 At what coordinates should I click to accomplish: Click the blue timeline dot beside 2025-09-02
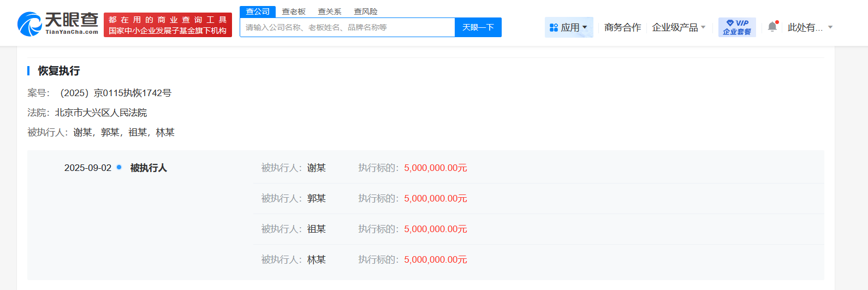(119, 167)
